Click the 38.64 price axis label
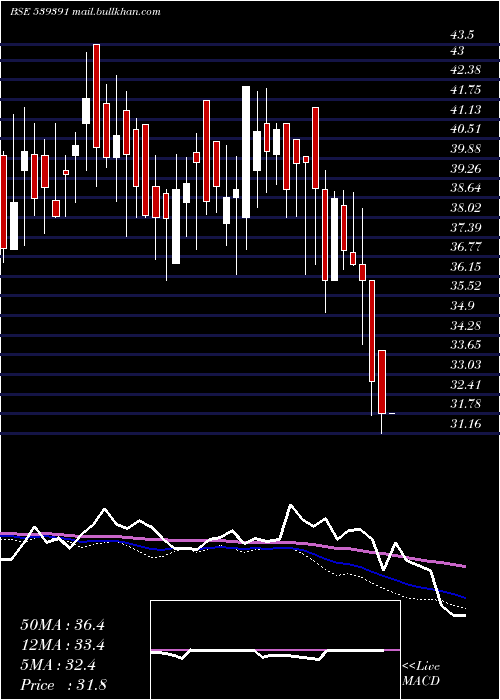 point(465,188)
